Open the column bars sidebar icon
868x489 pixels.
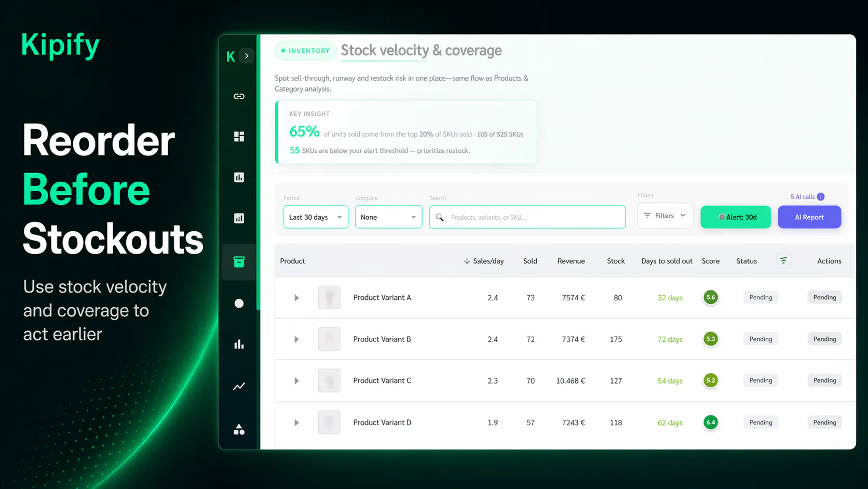pyautogui.click(x=239, y=344)
